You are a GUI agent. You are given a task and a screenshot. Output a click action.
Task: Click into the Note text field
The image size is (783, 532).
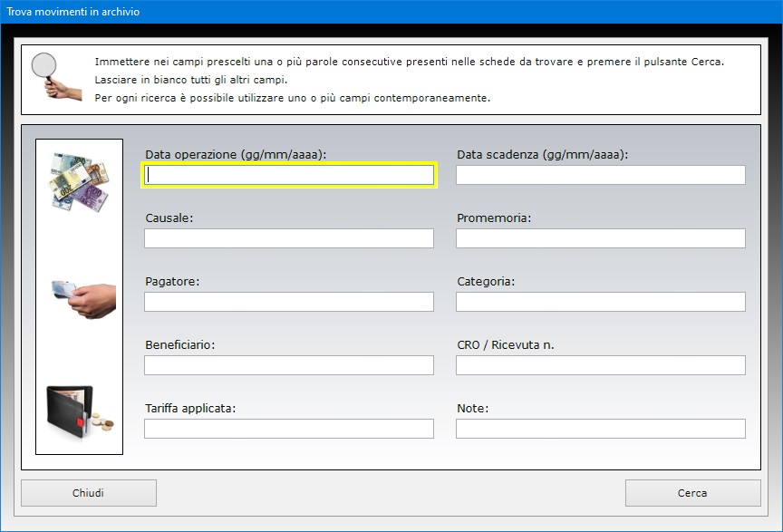(x=600, y=429)
